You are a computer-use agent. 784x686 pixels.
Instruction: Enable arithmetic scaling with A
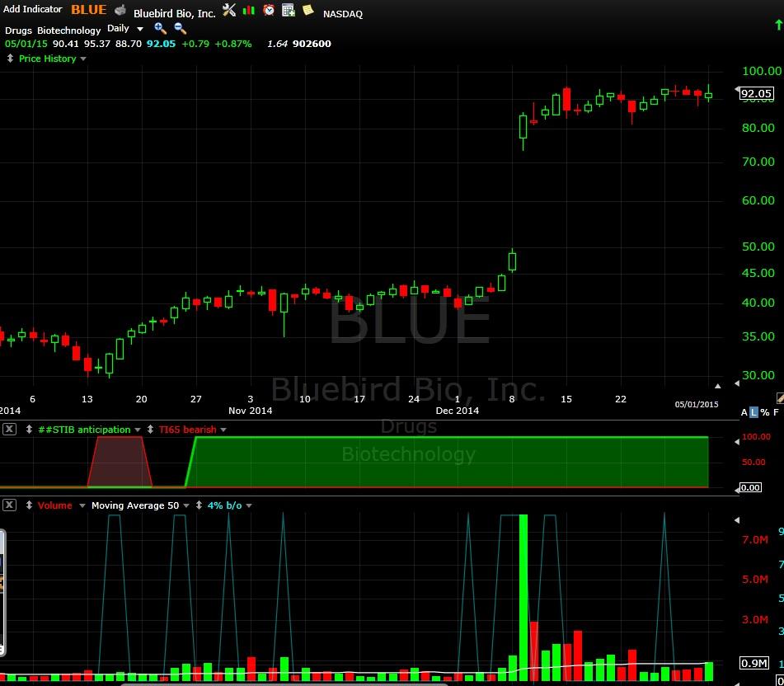point(744,412)
